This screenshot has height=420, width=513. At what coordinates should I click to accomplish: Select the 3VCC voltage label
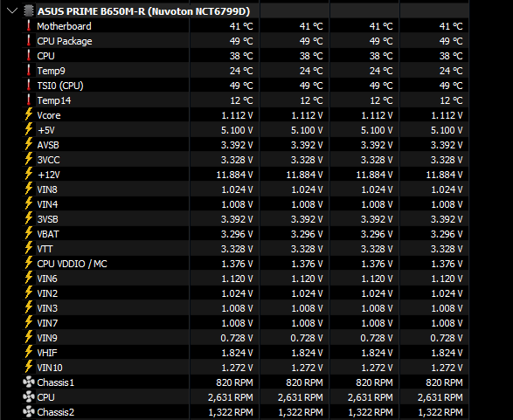(48, 160)
